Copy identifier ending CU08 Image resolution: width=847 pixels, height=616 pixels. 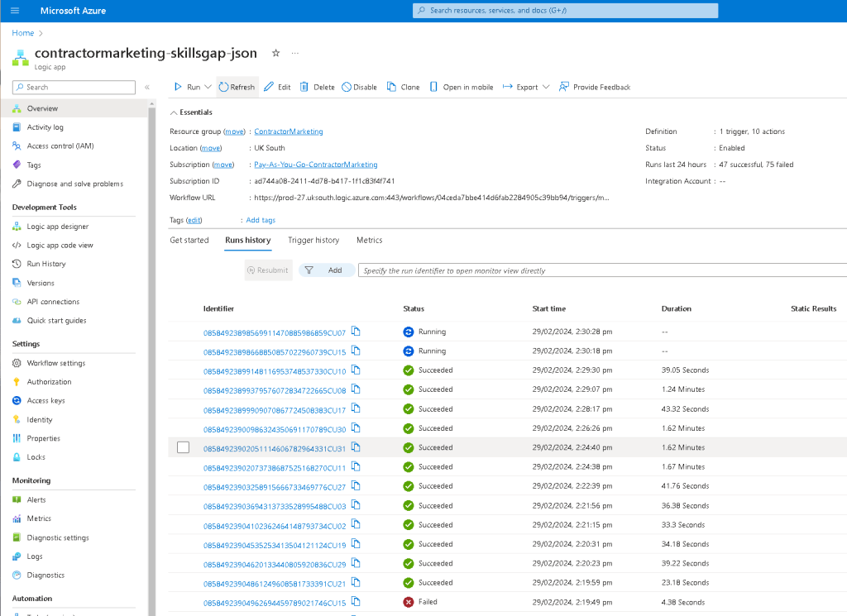[356, 389]
